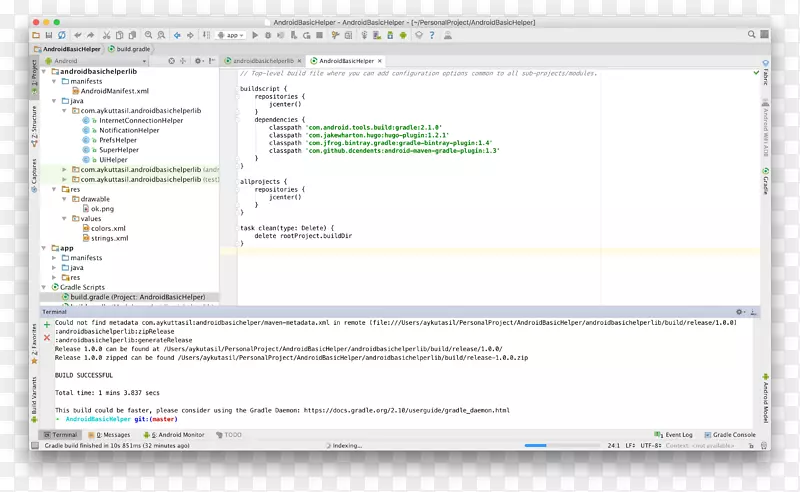Open the app run configuration dropdown

[x=231, y=35]
